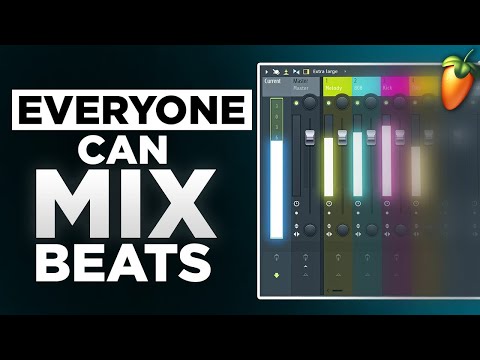Viewport: 480px width, 360px height.
Task: Click the Master track pan knob
Action: click(310, 102)
